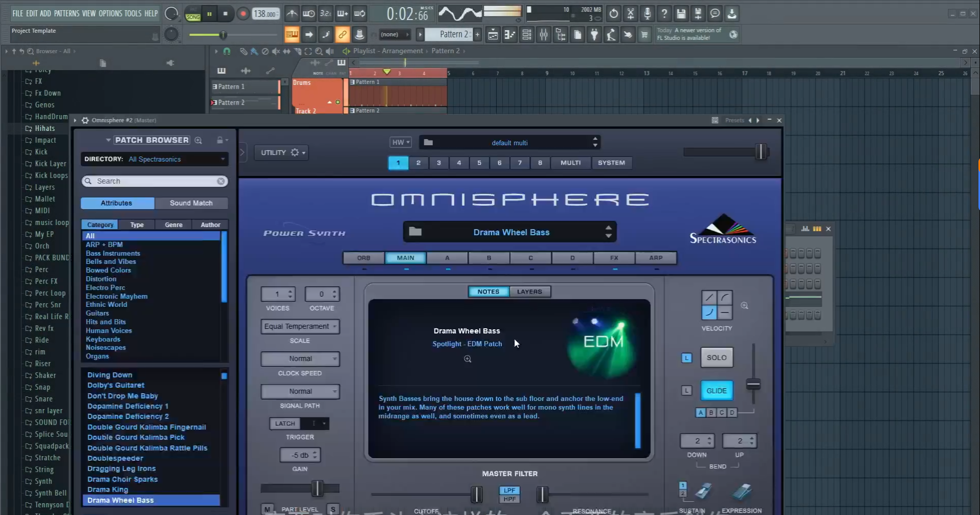The image size is (980, 515).
Task: Clear the patch browser search field
Action: point(221,181)
